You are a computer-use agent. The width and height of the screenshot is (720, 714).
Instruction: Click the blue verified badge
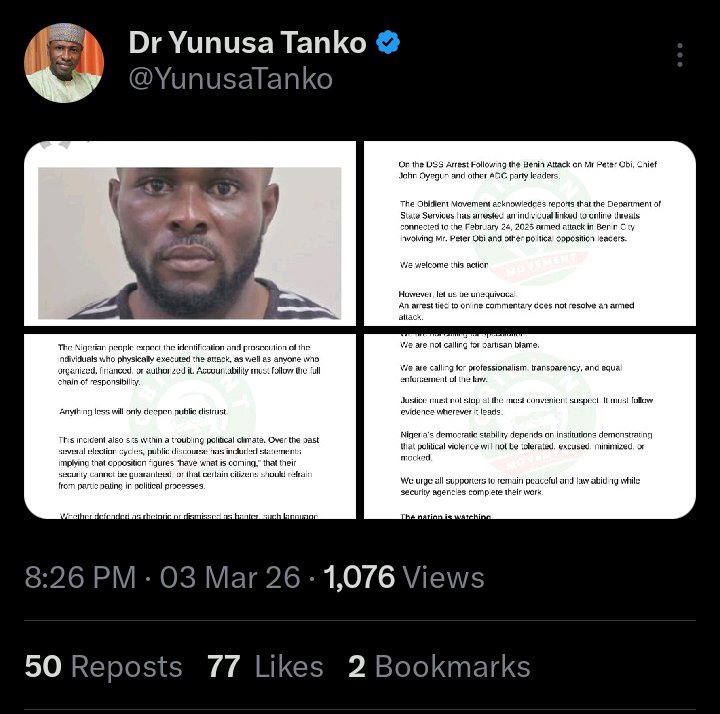388,43
